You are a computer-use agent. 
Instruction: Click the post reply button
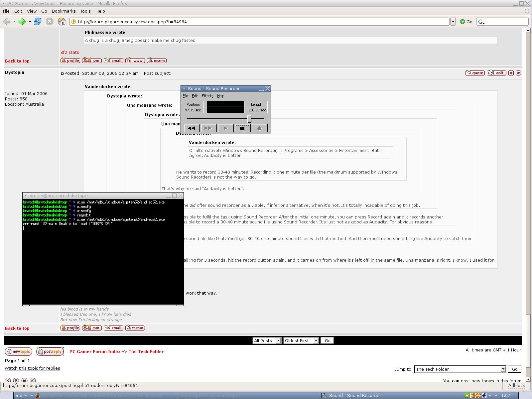(x=50, y=351)
